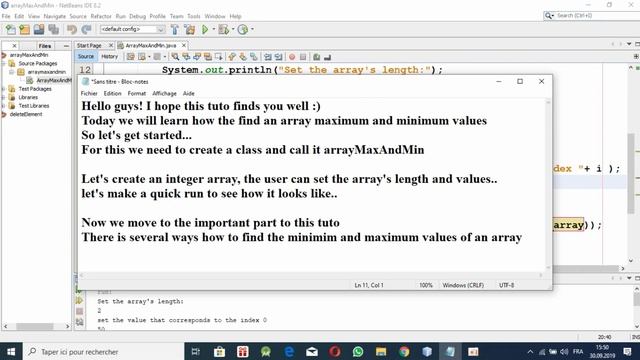640x360 pixels.
Task: Click the Open Project icon in NetBeans toolbar
Action: 39,29
